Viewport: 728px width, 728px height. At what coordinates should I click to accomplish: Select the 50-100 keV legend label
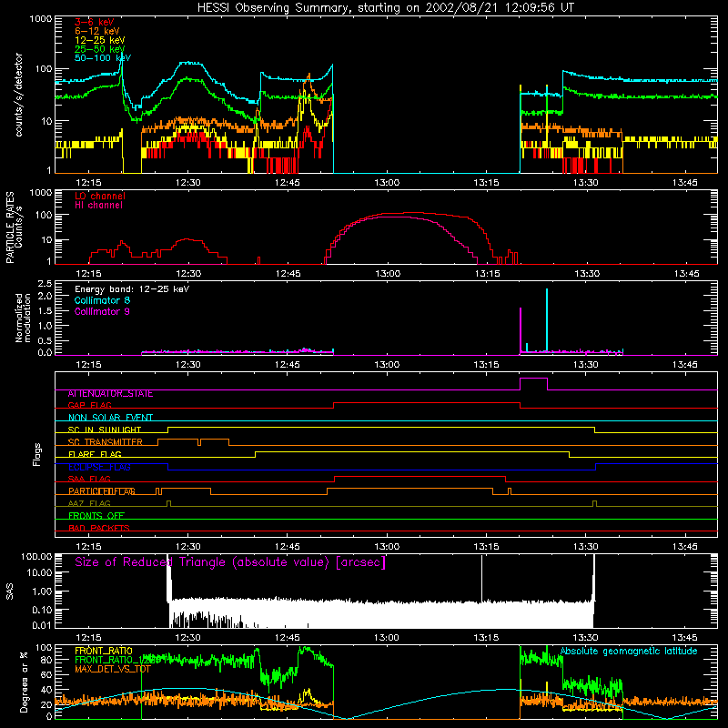click(x=103, y=58)
